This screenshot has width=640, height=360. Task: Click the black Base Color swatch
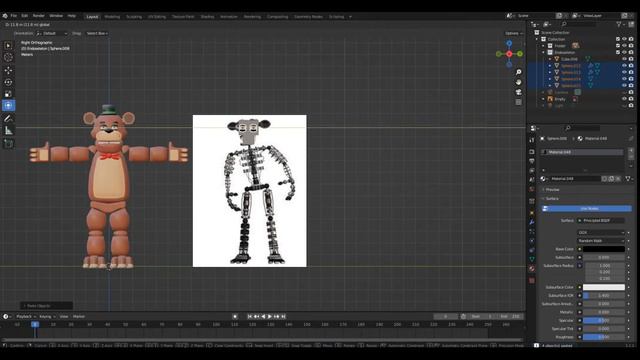[x=604, y=249]
